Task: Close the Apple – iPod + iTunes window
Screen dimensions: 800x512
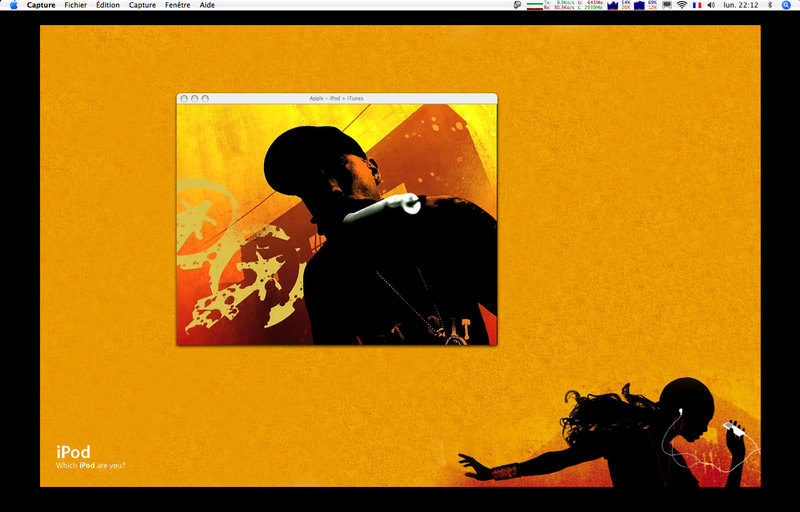Action: [184, 98]
